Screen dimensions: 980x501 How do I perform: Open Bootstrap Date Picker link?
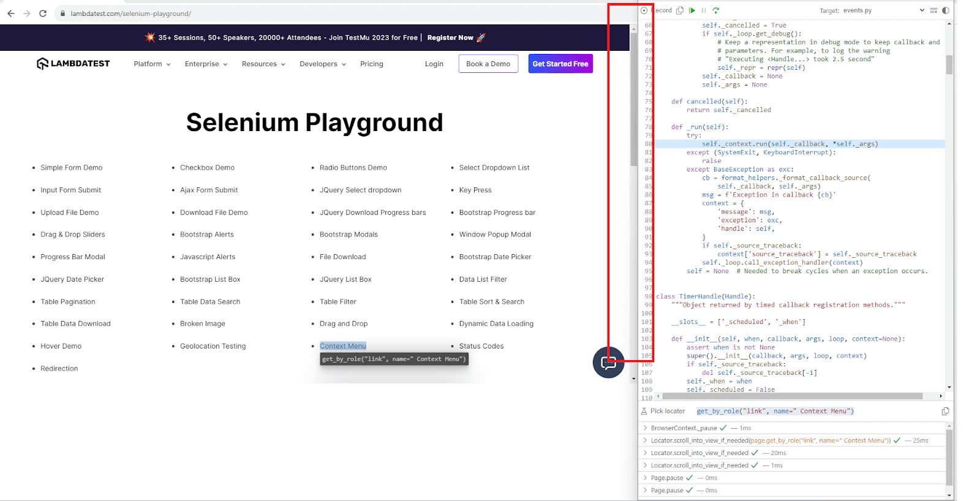496,257
